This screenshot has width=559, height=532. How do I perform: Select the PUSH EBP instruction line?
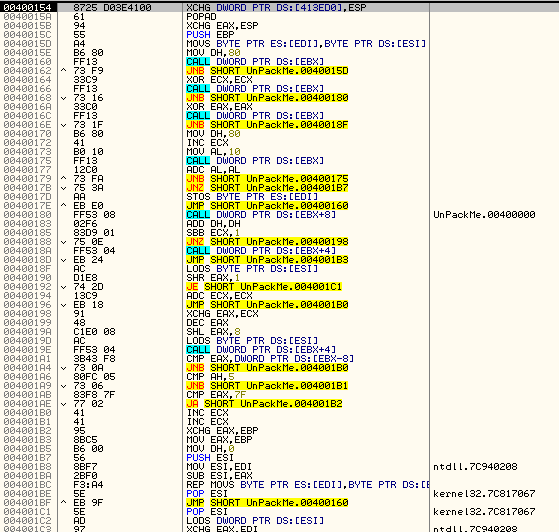click(210, 35)
